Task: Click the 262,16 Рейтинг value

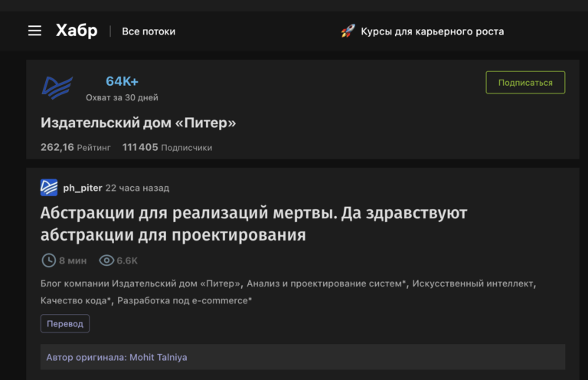Action: pyautogui.click(x=75, y=147)
